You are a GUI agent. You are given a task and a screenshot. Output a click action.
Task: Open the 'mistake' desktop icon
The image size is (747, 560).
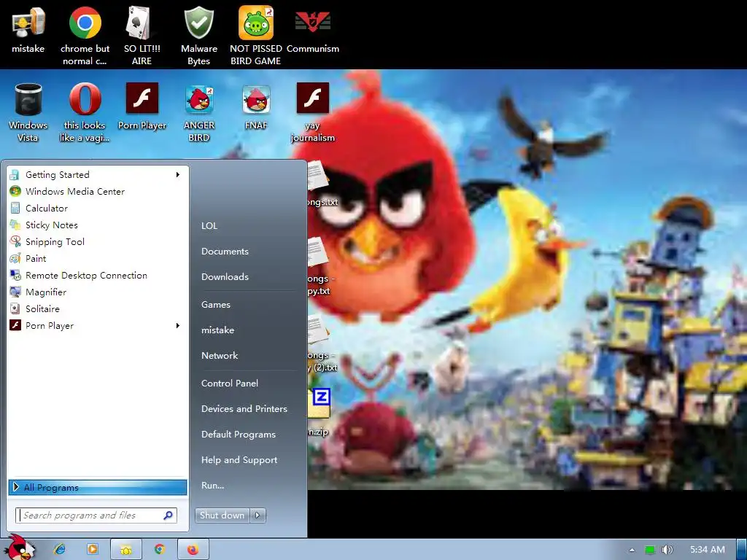pos(28,30)
